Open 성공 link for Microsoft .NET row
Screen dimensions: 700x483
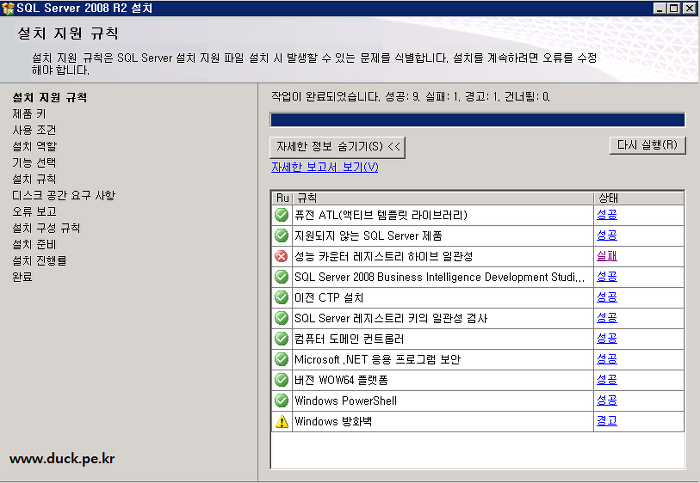[607, 358]
